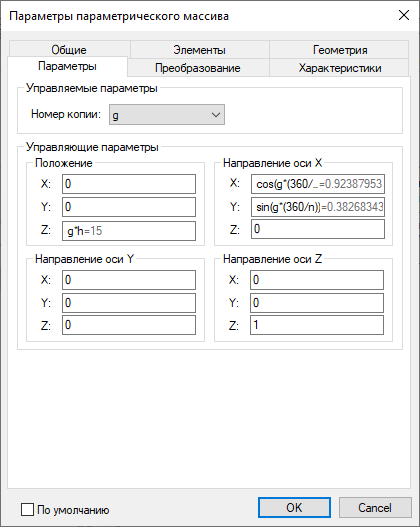Click the Направление оси Y Y field
Screen dimensions: 420x527
click(129, 303)
